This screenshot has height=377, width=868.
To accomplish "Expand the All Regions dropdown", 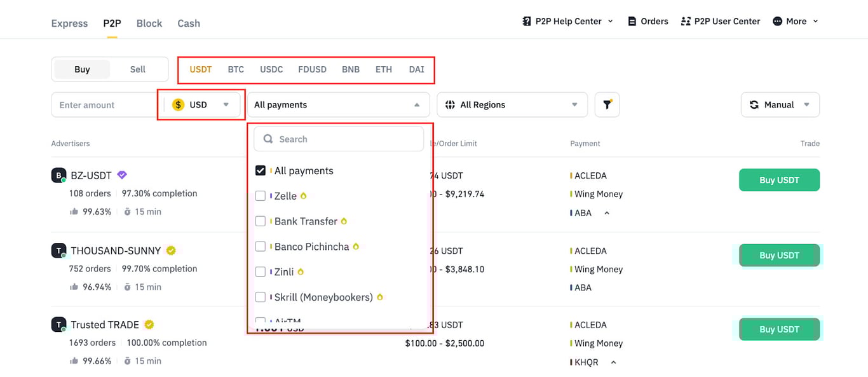I will click(x=512, y=104).
